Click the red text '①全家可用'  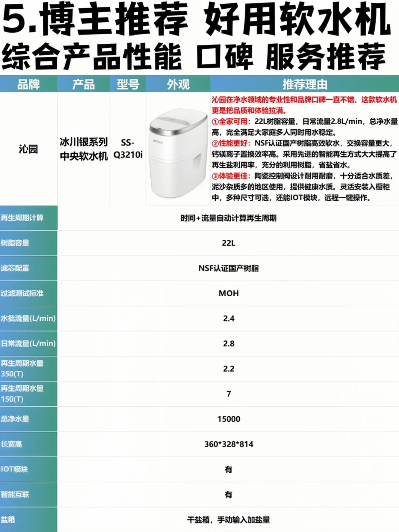pos(231,121)
